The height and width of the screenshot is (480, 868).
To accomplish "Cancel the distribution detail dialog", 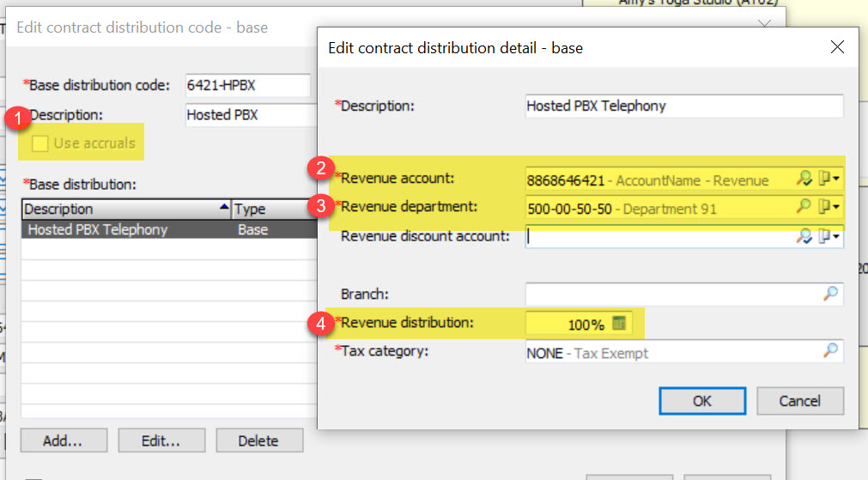I will (799, 400).
